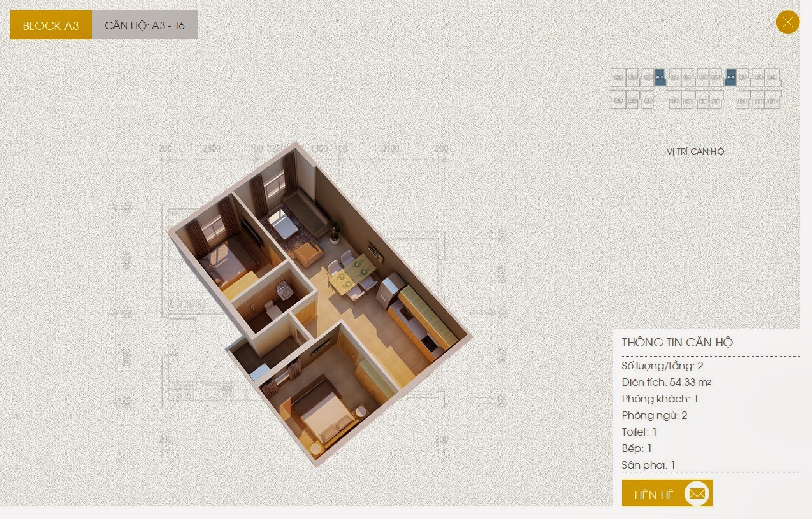The height and width of the screenshot is (519, 812).
Task: Select the 'Toilet: 1' line
Action: (639, 432)
